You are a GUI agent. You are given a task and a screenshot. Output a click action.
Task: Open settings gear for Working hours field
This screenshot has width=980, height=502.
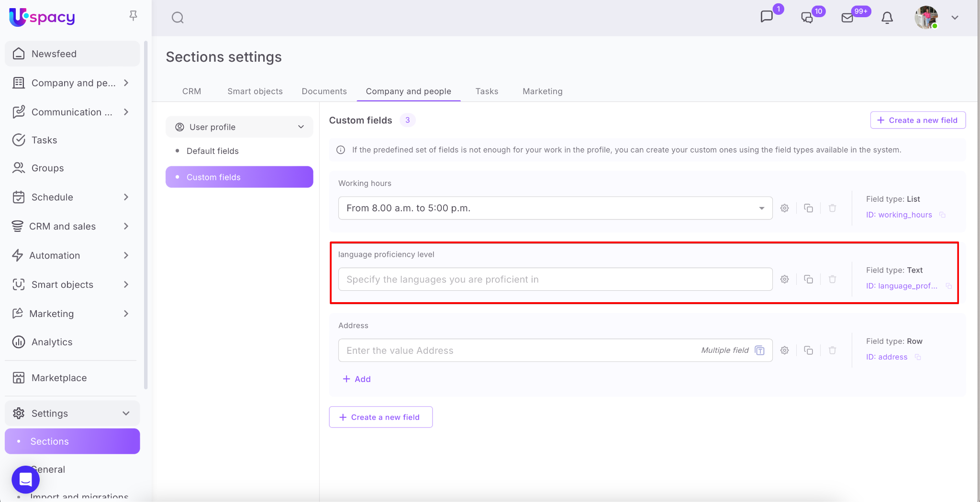(784, 208)
